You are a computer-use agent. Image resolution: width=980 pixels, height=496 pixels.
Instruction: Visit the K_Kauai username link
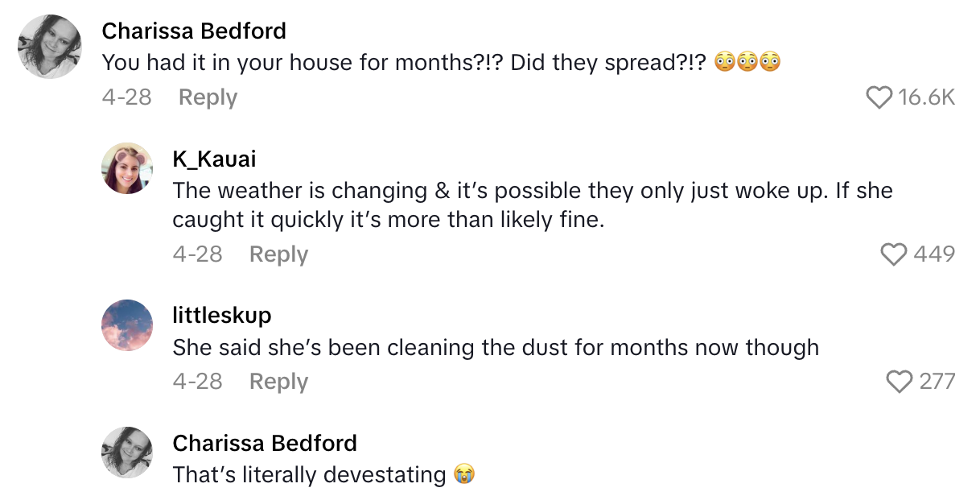tap(214, 159)
